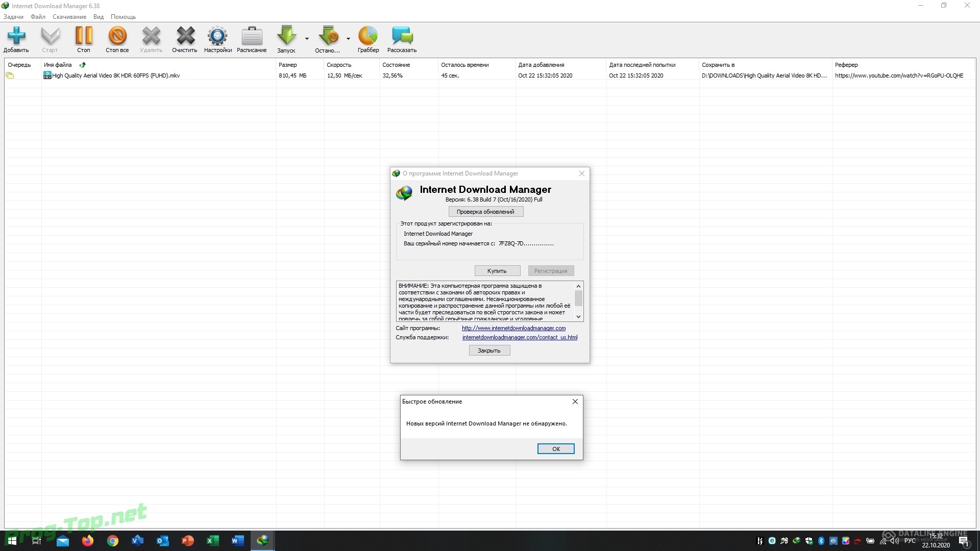Image resolution: width=980 pixels, height=551 pixels.
Task: Open Google Chrome from the taskbar
Action: tap(113, 541)
